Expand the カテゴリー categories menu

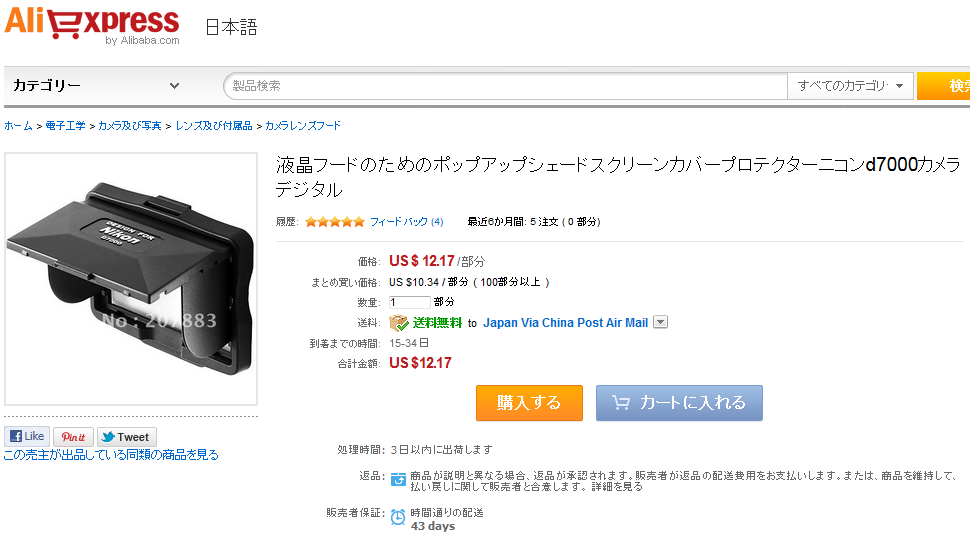point(96,86)
